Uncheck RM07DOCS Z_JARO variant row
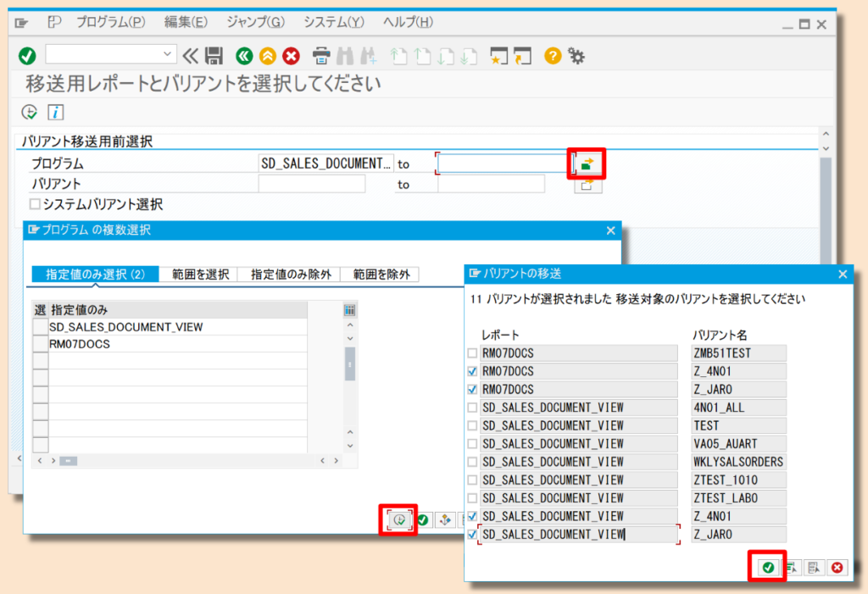The width and height of the screenshot is (868, 594). click(472, 389)
